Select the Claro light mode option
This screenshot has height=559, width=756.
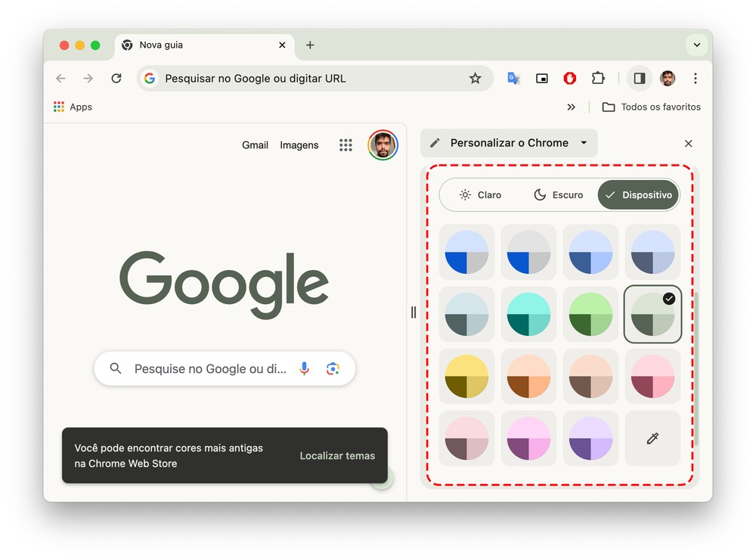coord(480,195)
